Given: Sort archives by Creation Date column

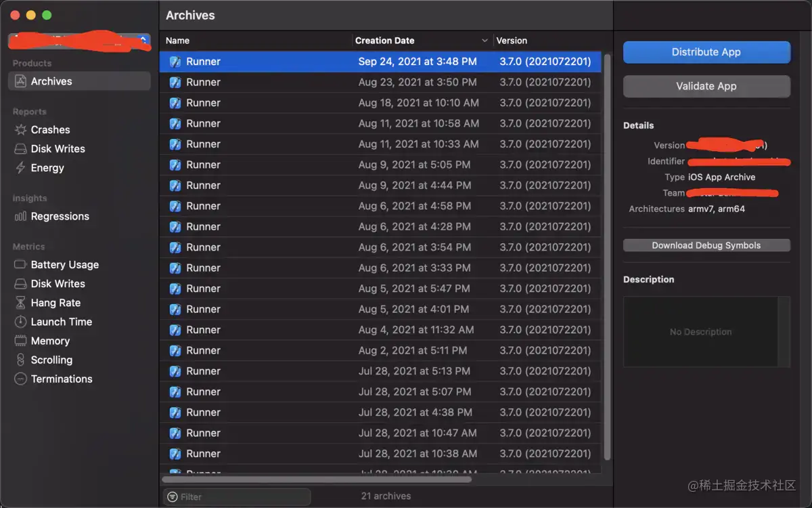Looking at the screenshot, I should (x=422, y=41).
